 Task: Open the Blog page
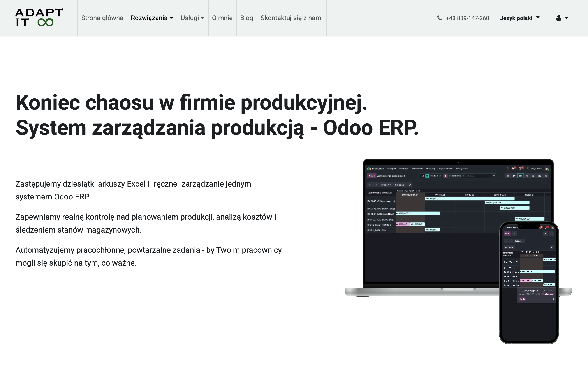(x=246, y=18)
